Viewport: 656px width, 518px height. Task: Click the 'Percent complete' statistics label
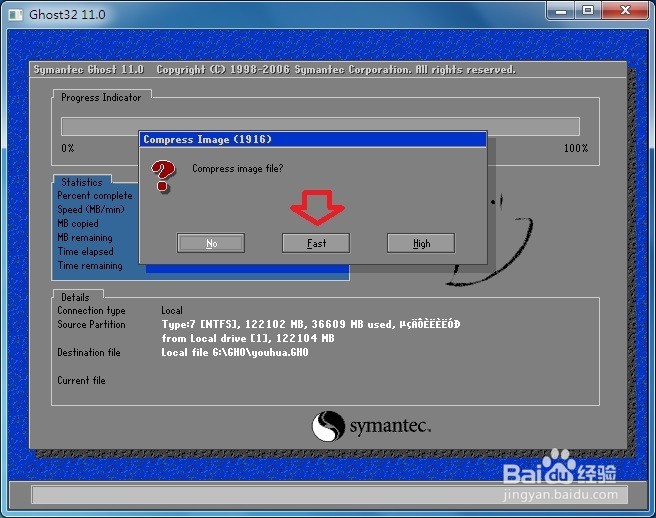coord(95,195)
